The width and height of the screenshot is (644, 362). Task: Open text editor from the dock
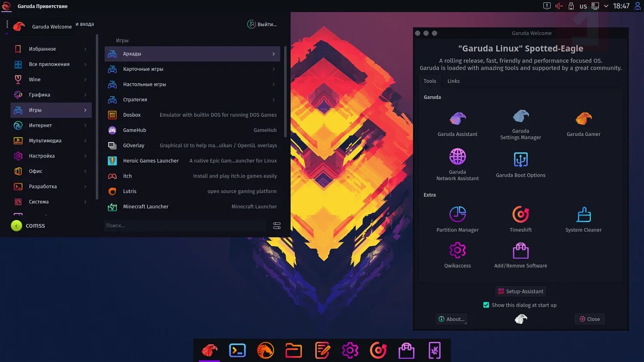pyautogui.click(x=322, y=350)
